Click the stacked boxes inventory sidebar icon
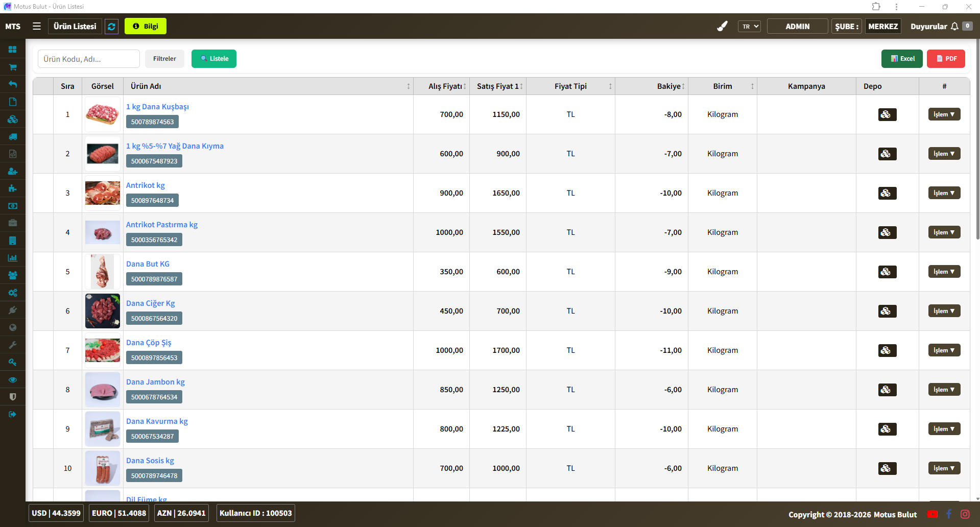The image size is (980, 527). [x=13, y=119]
